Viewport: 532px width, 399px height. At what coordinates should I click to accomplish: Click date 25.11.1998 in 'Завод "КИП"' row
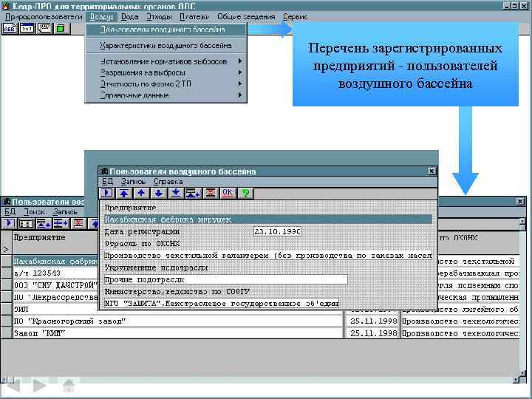373,333
